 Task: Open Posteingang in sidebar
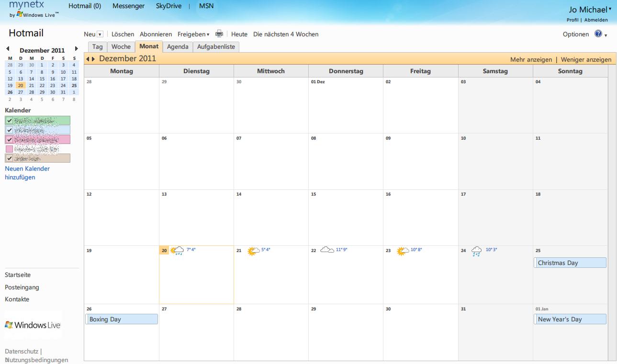pyautogui.click(x=22, y=287)
